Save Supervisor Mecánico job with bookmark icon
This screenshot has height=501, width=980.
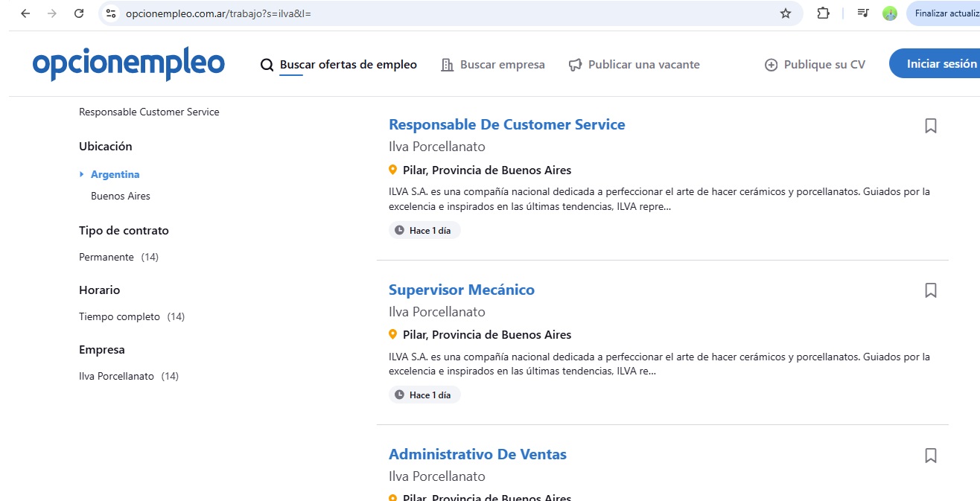click(931, 290)
